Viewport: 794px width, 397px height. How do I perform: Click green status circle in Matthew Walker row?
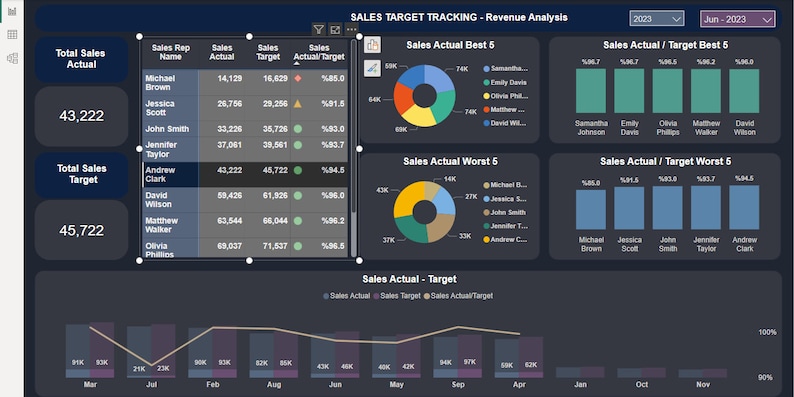click(x=298, y=221)
